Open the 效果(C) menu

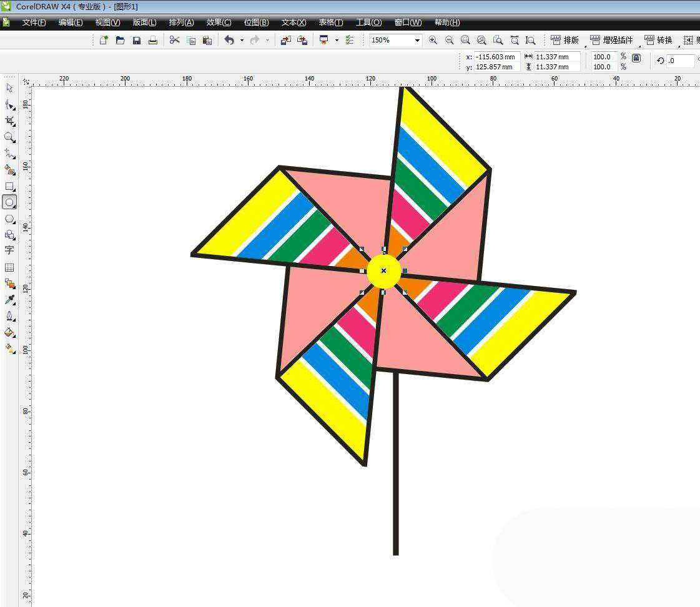pyautogui.click(x=219, y=22)
